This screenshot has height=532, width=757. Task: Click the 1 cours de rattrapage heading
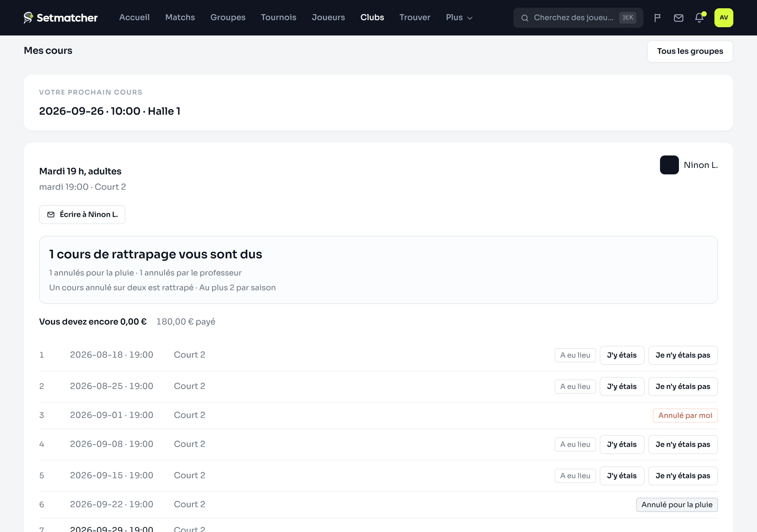coord(156,254)
